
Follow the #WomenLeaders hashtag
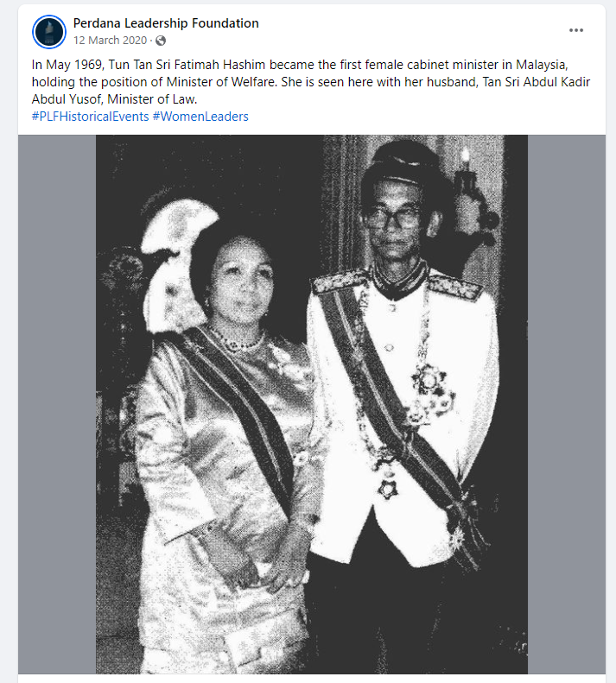coord(200,117)
